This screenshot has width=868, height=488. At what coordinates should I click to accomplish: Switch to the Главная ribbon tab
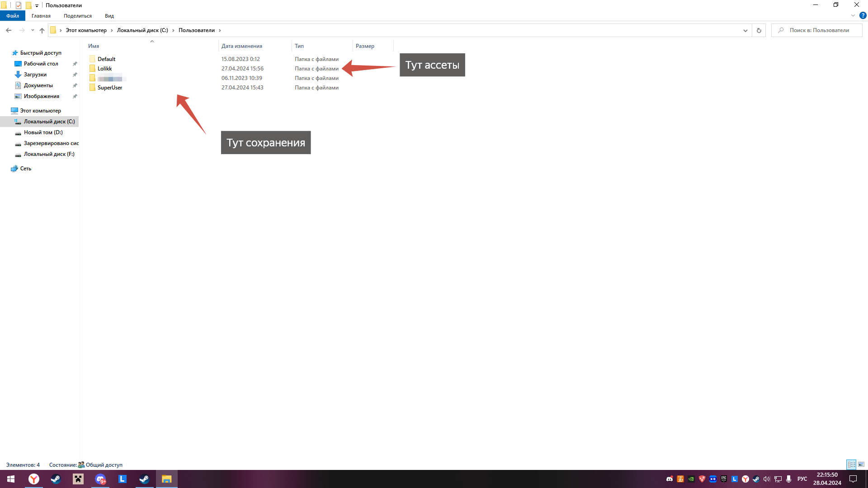pos(41,16)
